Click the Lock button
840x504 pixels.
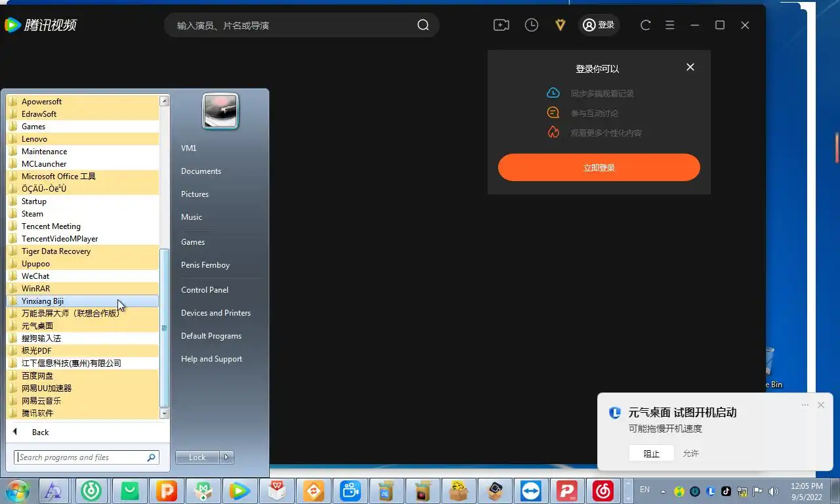pos(198,457)
